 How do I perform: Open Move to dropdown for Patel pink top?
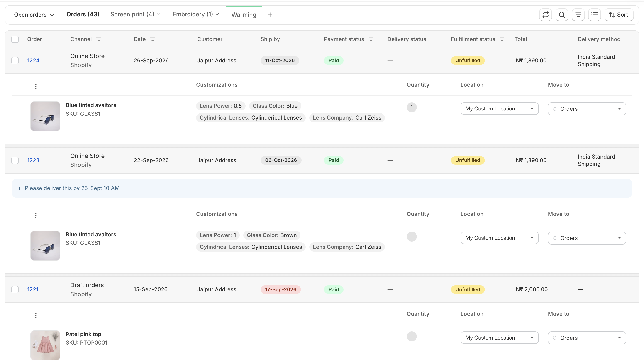point(587,338)
